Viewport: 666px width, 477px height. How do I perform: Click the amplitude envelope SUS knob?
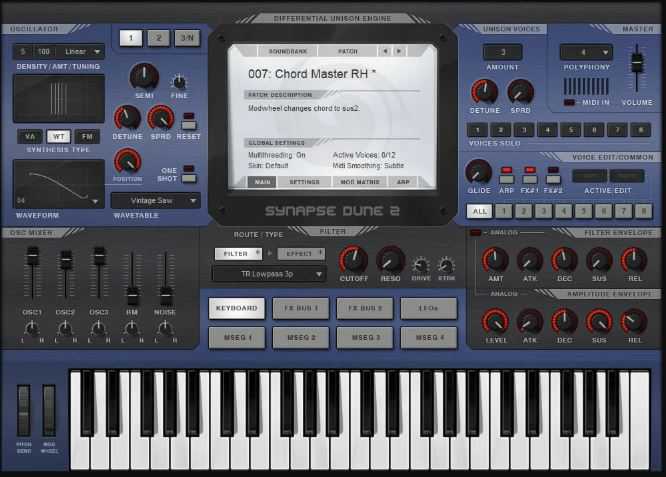coord(599,321)
